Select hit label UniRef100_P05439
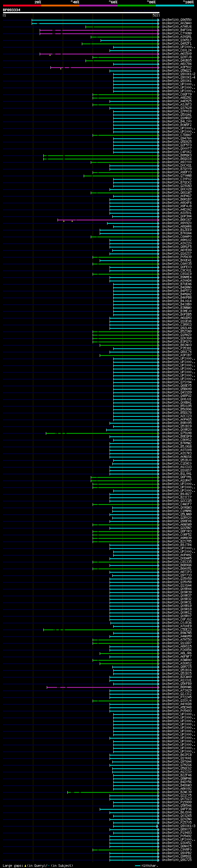Viewport: 197px width, 868px height. 176,257
